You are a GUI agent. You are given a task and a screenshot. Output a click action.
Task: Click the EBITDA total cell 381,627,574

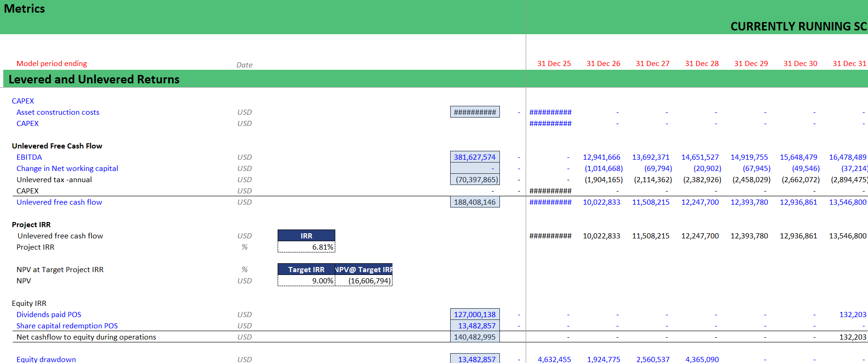475,157
